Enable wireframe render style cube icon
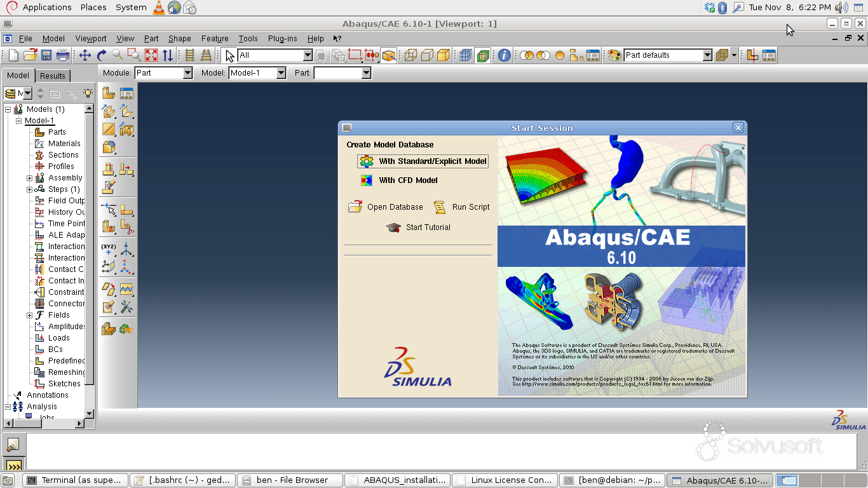 (410, 55)
